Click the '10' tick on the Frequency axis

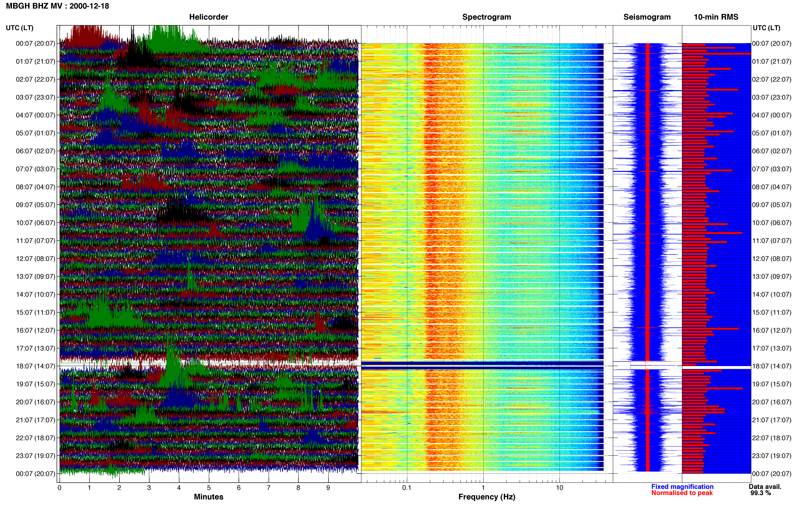pos(559,488)
